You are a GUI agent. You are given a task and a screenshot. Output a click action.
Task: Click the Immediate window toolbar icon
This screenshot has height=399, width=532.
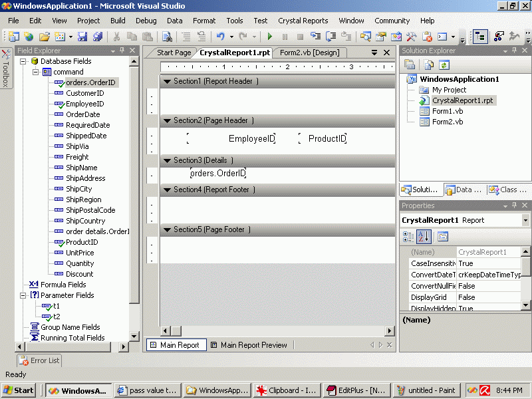(442, 37)
